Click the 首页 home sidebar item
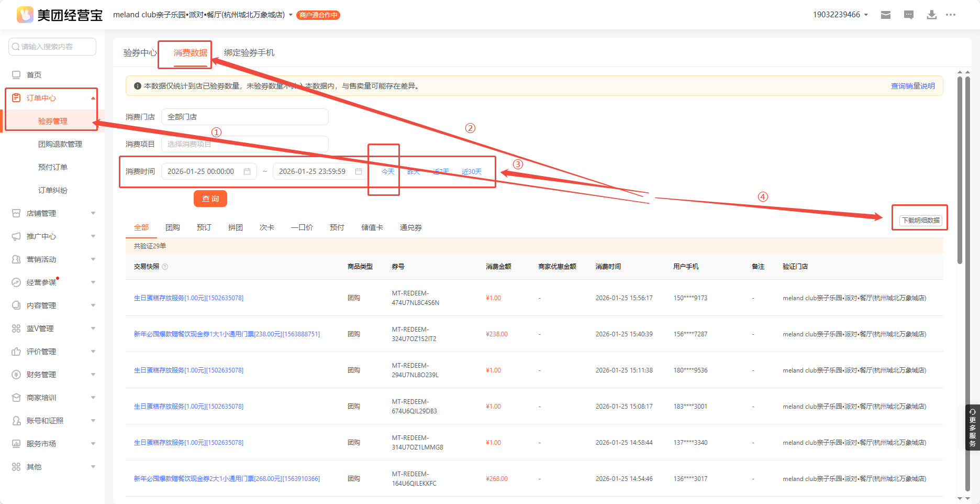Screen dimensions: 980x504 point(34,75)
